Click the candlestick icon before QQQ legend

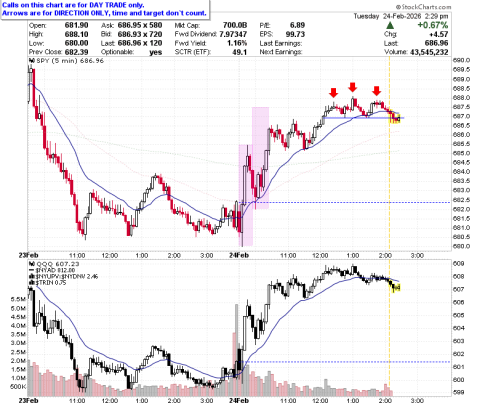[32, 264]
